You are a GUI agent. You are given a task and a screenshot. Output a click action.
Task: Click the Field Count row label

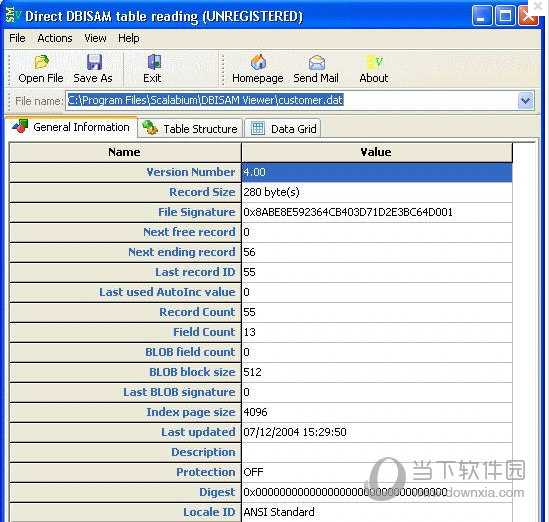coord(125,332)
